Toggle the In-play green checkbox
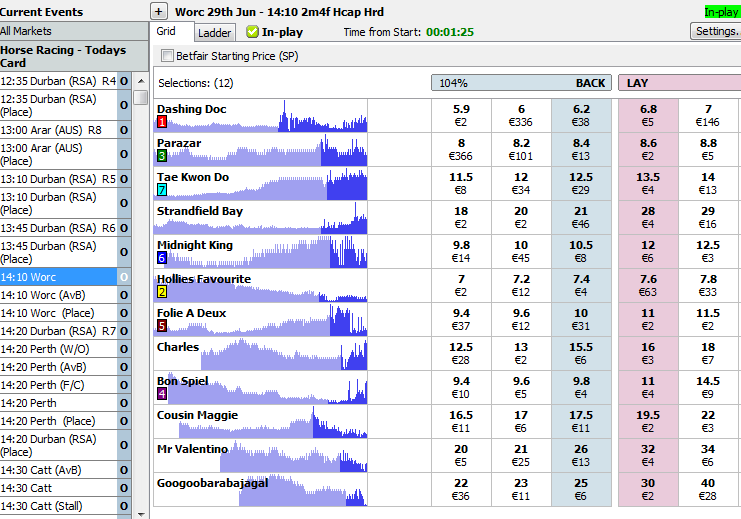 (252, 32)
